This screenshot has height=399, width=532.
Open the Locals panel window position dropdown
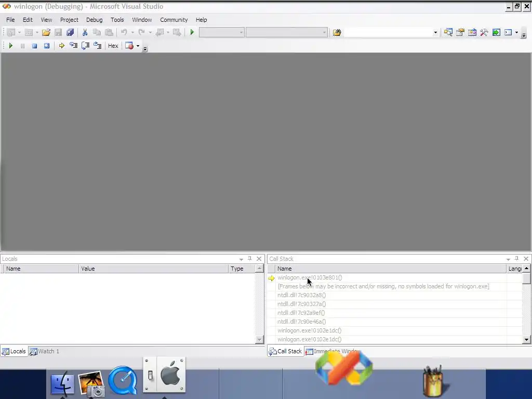coord(241,259)
